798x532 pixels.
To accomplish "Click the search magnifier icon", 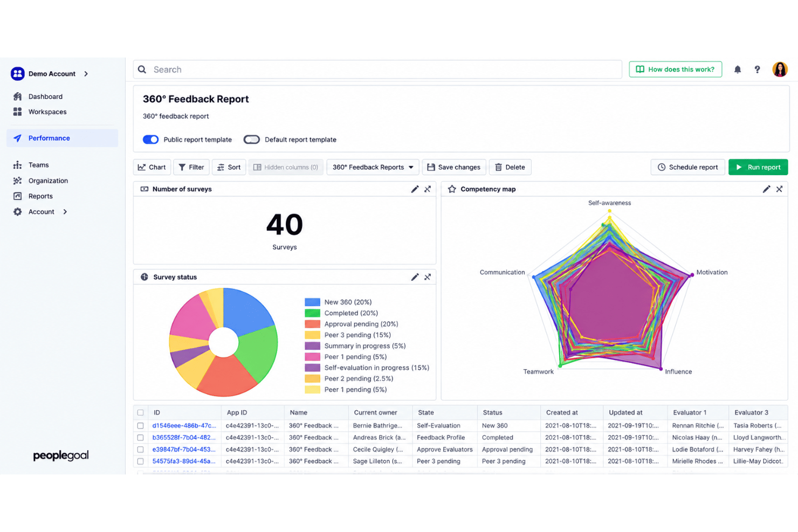I will click(142, 70).
